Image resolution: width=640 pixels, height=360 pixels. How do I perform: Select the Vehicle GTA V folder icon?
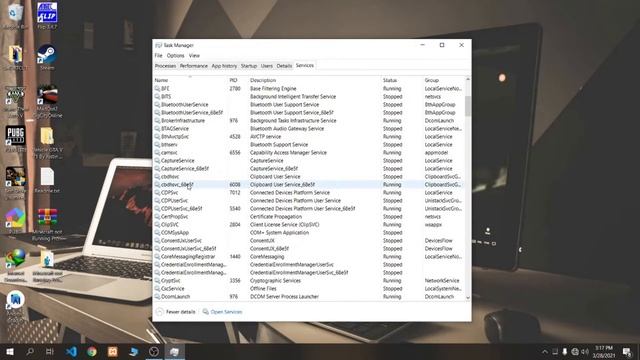tap(47, 142)
